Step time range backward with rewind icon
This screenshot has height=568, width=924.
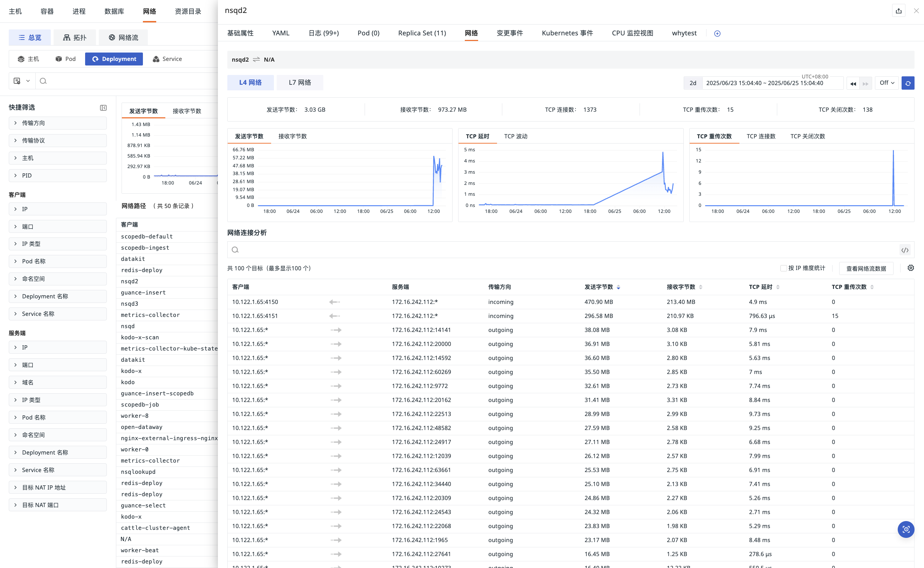point(853,83)
